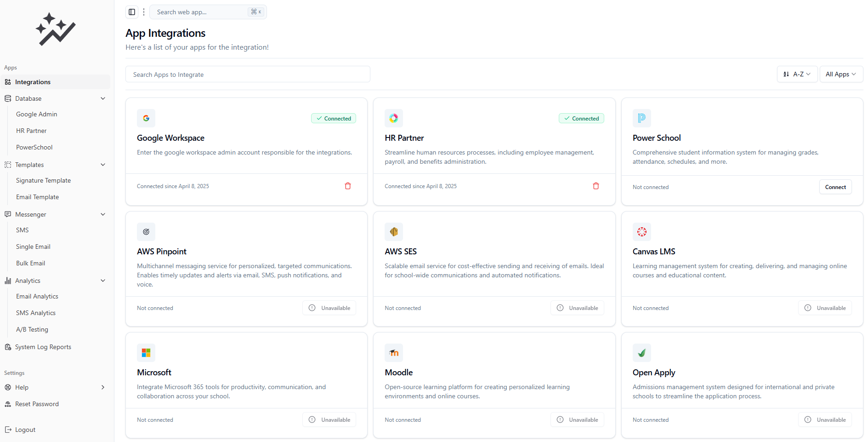Screen dimensions: 868x442
Task: Click the Canvas LMS card title
Action: pyautogui.click(x=654, y=252)
